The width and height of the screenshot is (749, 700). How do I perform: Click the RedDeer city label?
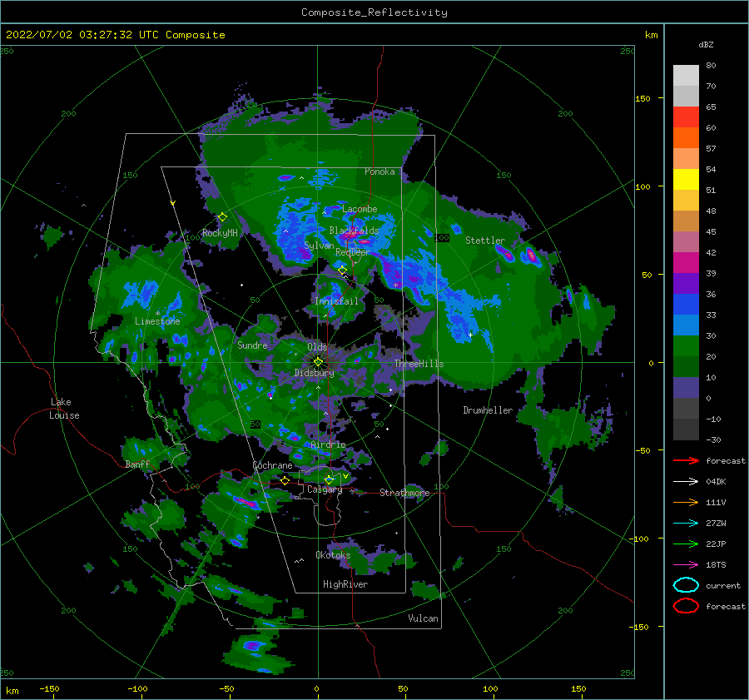tap(353, 252)
